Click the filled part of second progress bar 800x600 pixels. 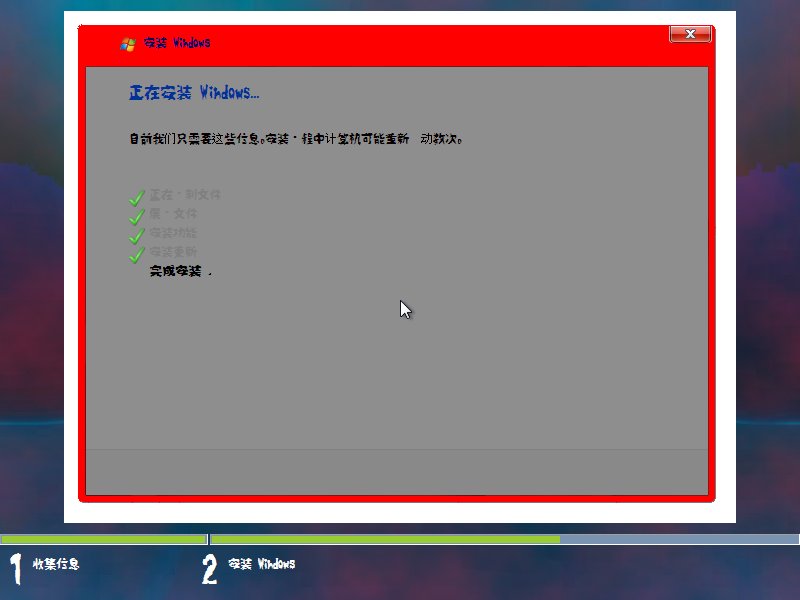coord(384,539)
